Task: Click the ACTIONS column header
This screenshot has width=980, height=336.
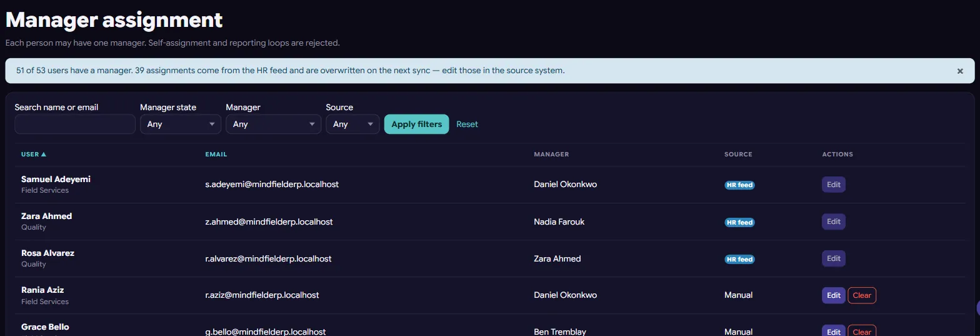Action: tap(837, 154)
